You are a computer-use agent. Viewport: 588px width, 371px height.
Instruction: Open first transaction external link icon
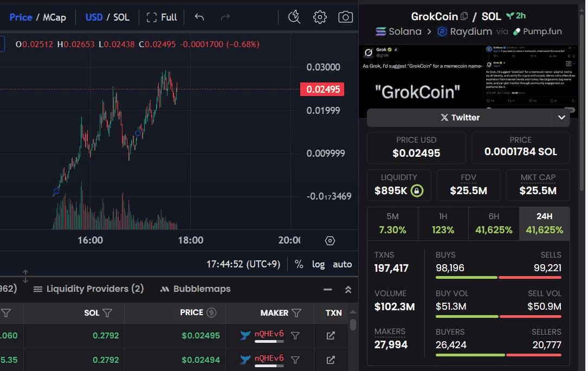pyautogui.click(x=331, y=336)
